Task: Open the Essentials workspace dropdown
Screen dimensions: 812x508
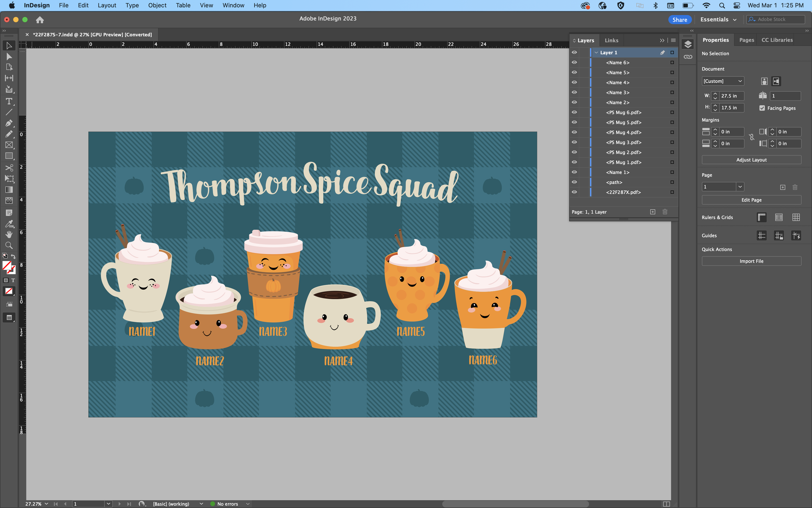Action: (x=718, y=20)
